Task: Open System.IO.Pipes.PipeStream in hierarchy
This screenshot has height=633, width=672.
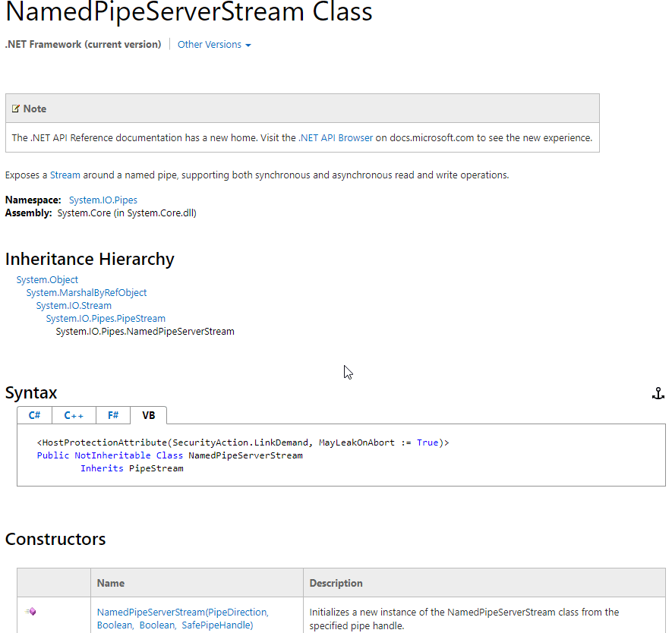Action: pyautogui.click(x=106, y=319)
